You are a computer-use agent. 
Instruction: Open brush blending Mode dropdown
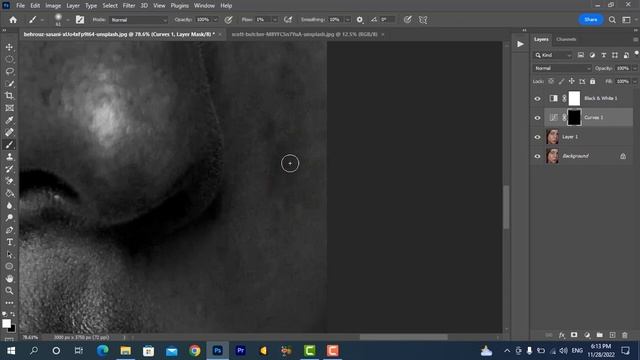pyautogui.click(x=139, y=20)
